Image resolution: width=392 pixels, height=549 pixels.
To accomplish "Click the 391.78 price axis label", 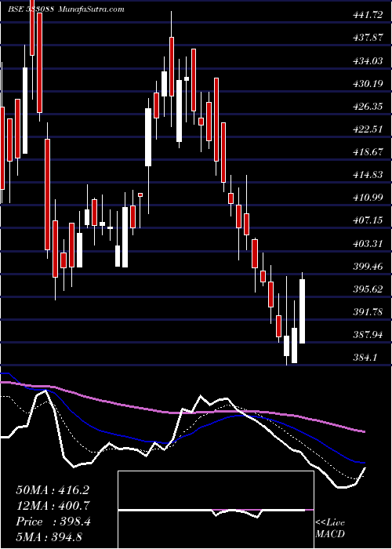I will (x=368, y=312).
